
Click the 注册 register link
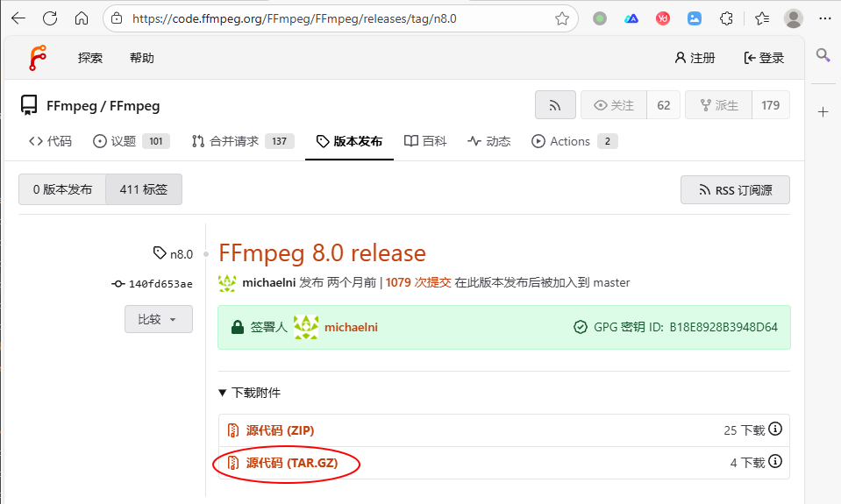click(695, 58)
